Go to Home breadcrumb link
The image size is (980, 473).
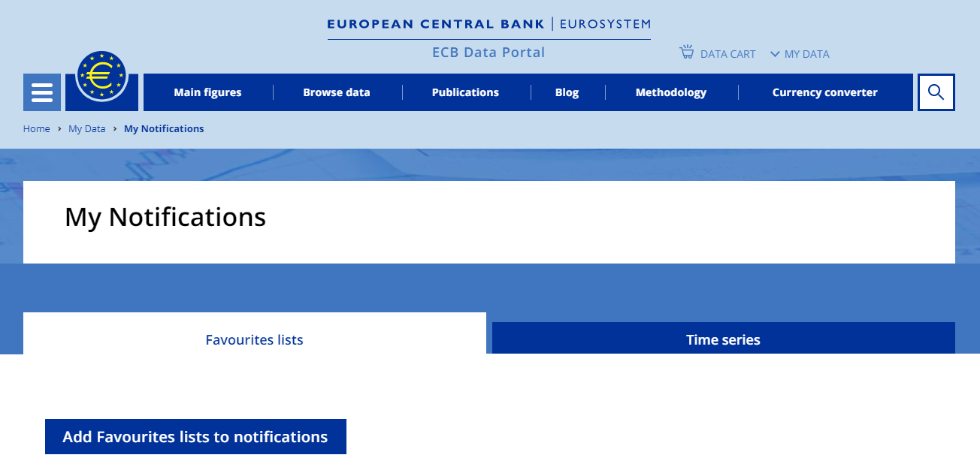point(36,128)
